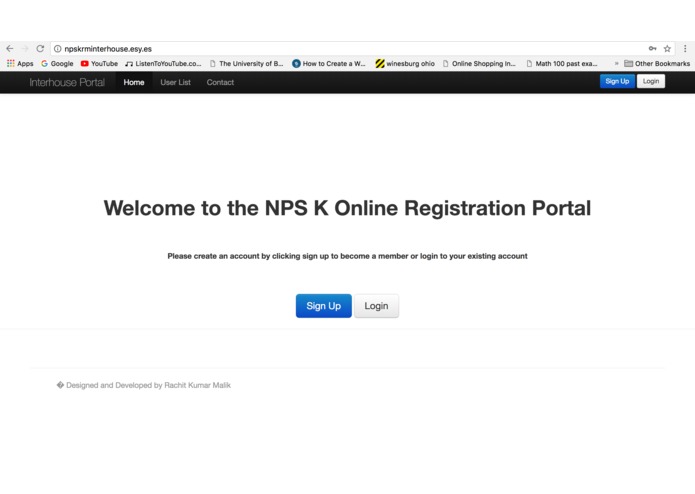Click Login in the navbar
Image resolution: width=695 pixels, height=494 pixels.
(651, 81)
